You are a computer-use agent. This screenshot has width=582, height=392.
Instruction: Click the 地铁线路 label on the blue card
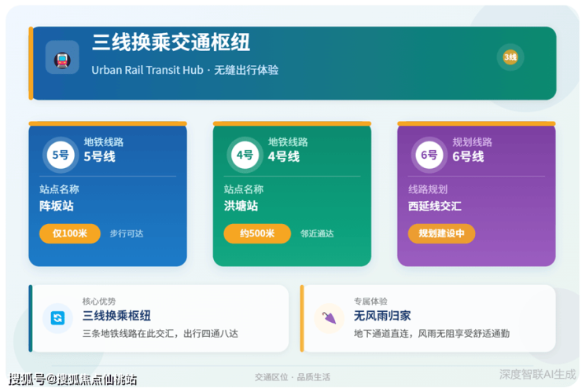pyautogui.click(x=104, y=142)
